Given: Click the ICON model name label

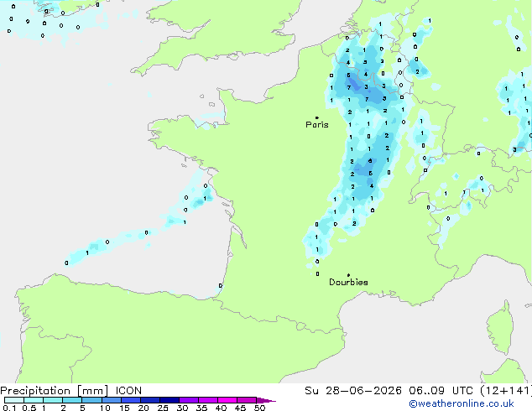Looking at the screenshot, I should point(128,391).
